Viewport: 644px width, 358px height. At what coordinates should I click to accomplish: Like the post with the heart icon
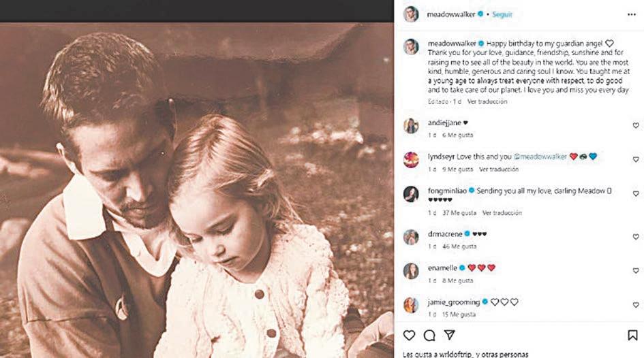[x=409, y=336]
